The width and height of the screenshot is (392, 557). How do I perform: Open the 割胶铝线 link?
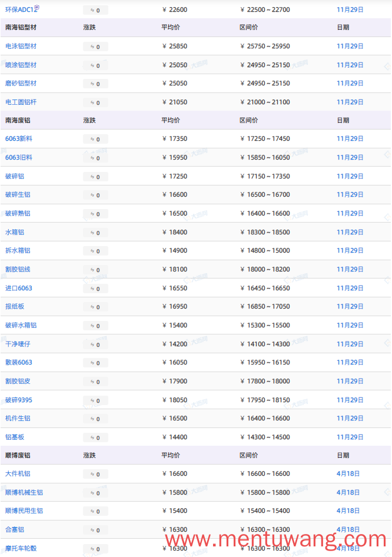pos(18,270)
